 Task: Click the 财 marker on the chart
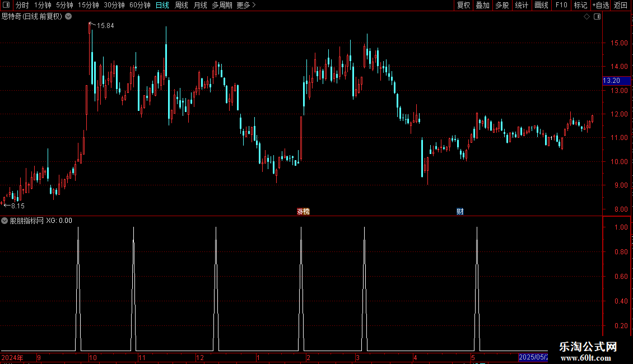tap(460, 212)
